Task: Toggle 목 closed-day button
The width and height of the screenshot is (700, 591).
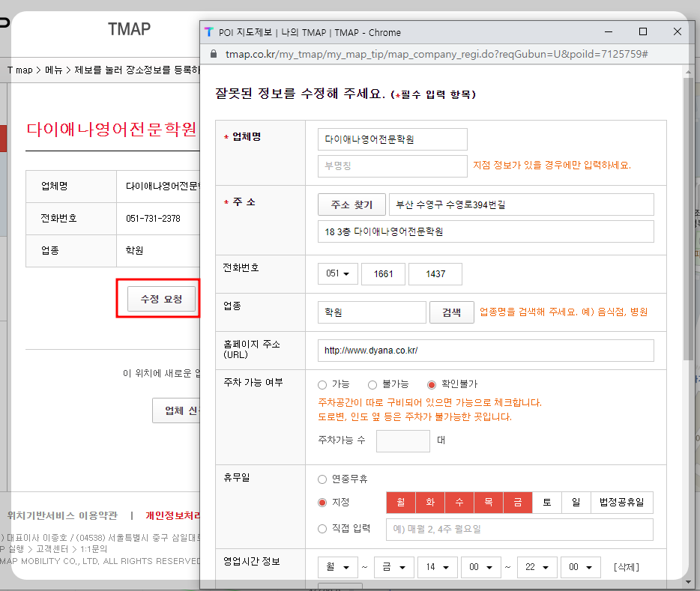Action: [489, 503]
